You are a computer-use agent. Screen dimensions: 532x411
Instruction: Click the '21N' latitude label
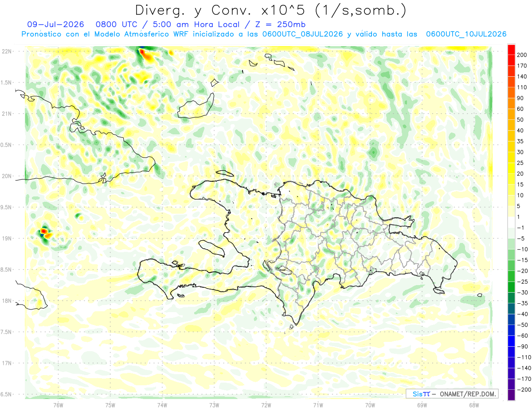[7, 114]
